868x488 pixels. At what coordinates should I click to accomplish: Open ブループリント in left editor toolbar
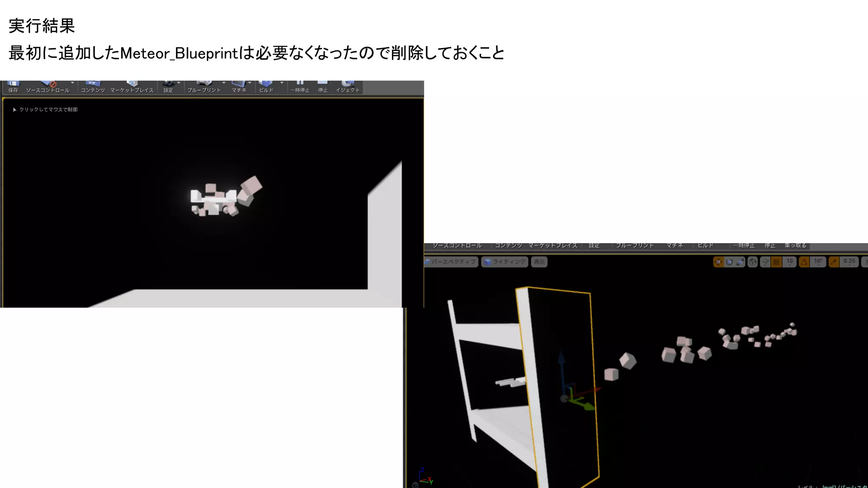204,87
